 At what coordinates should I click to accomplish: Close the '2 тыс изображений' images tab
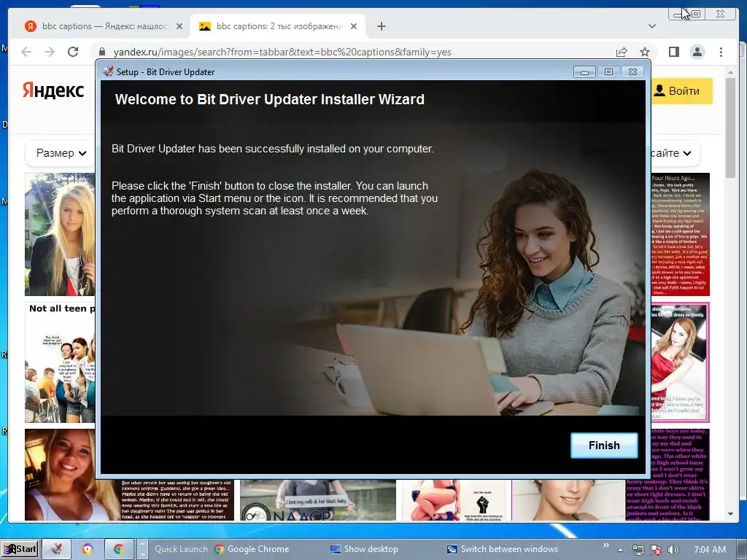(x=354, y=26)
